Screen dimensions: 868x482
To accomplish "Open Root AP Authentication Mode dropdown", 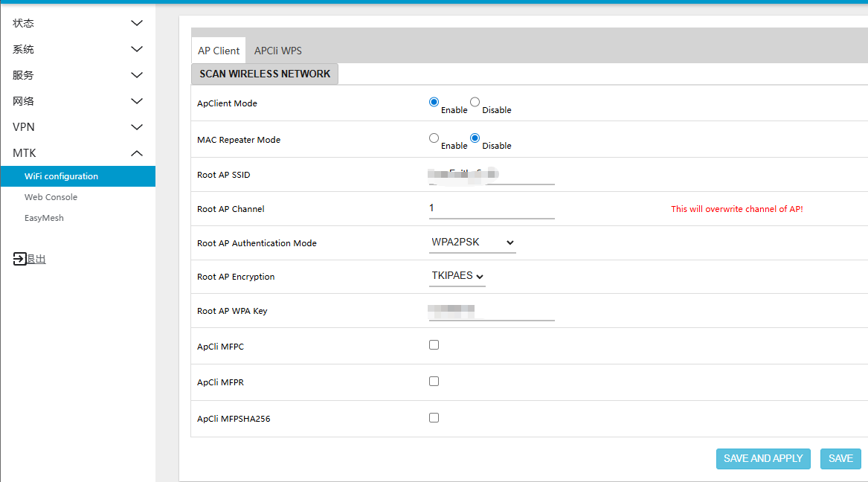I will click(x=472, y=242).
